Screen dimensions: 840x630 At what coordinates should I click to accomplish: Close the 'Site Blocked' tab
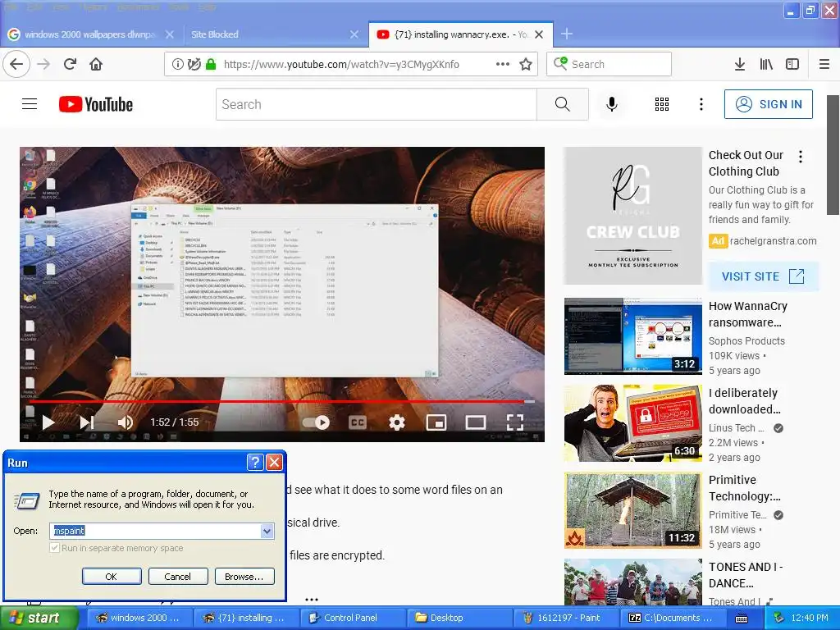tap(354, 34)
